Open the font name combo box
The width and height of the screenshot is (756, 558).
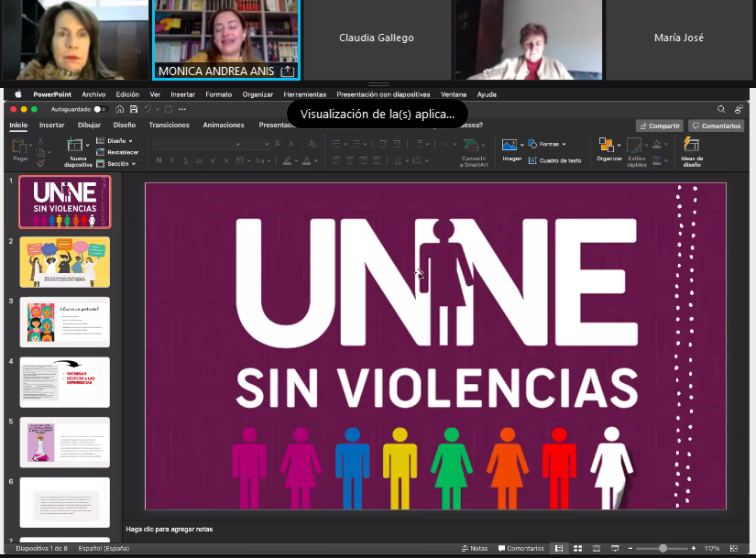(x=197, y=144)
